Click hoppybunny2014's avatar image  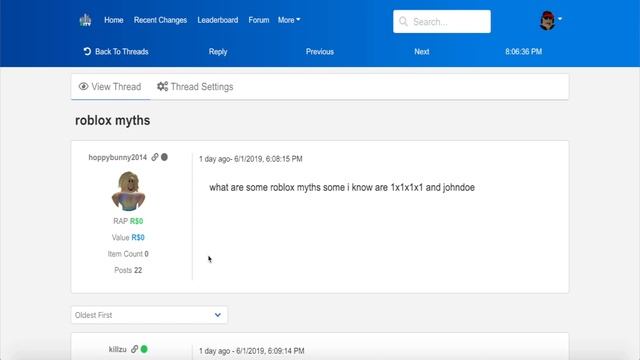coord(129,191)
